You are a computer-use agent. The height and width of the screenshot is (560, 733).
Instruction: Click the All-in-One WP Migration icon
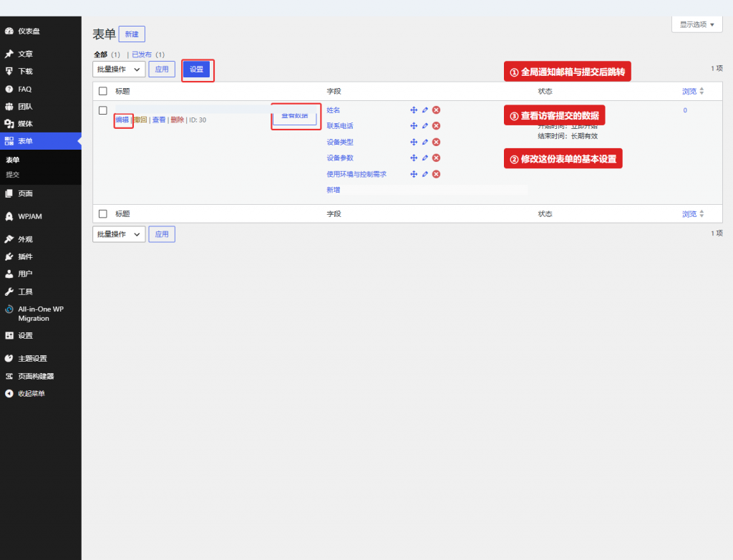(x=9, y=309)
